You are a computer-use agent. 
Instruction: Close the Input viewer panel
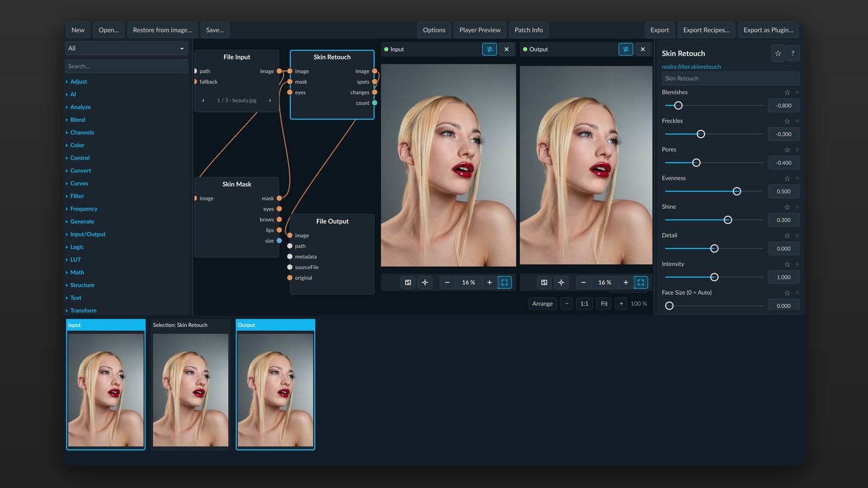click(x=506, y=49)
